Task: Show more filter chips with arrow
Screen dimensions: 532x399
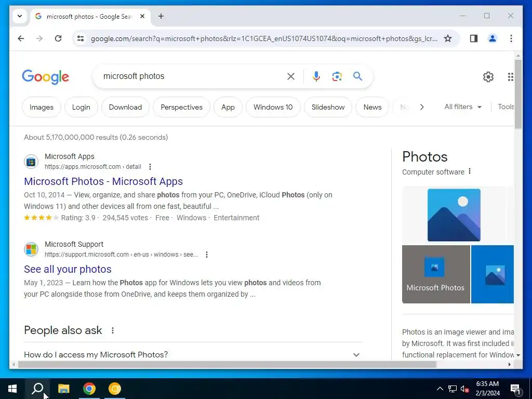Action: click(422, 107)
